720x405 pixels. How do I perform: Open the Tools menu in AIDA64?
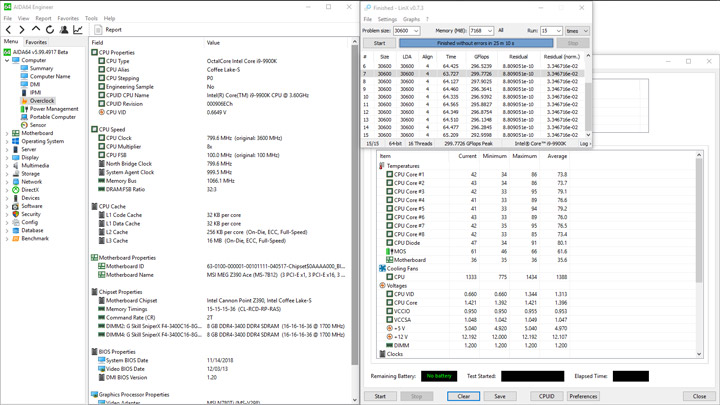coord(91,18)
